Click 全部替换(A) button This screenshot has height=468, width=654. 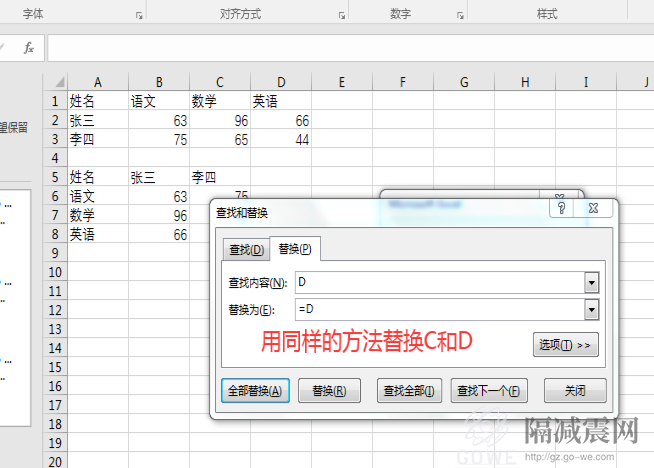coord(255,391)
